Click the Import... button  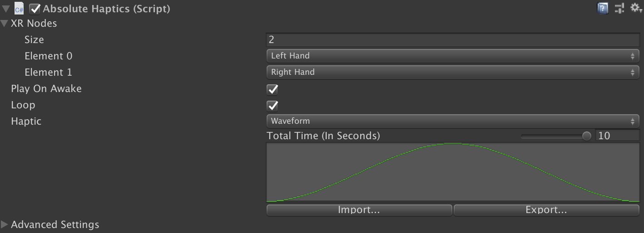coord(359,210)
